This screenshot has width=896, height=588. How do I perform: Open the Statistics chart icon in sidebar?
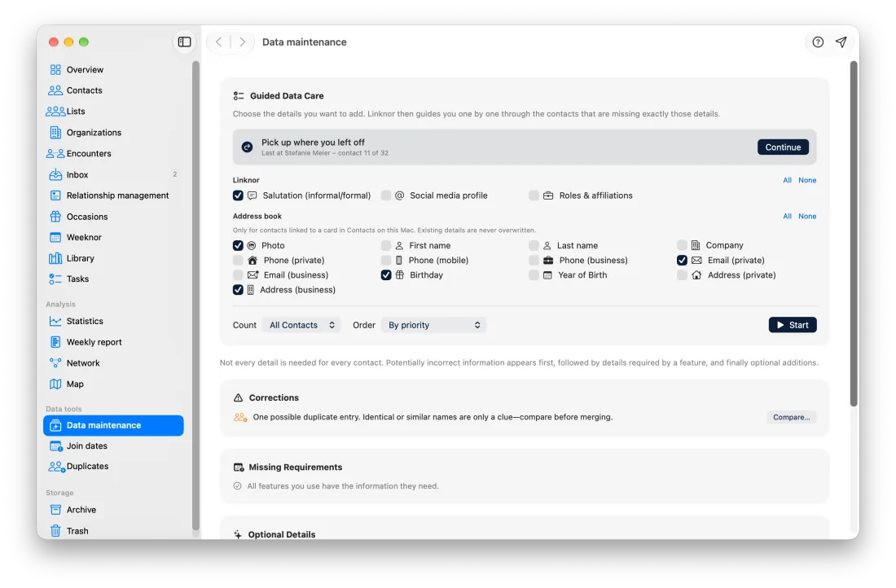pyautogui.click(x=55, y=321)
